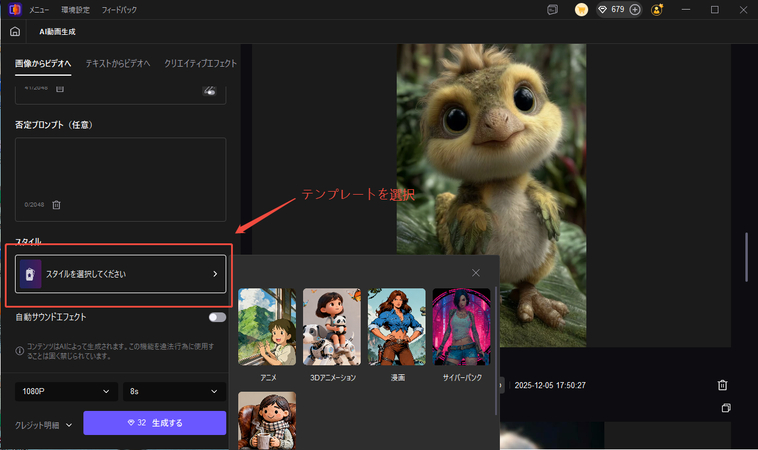Click the gold coin icon in title bar
The image size is (758, 450).
tap(581, 9)
